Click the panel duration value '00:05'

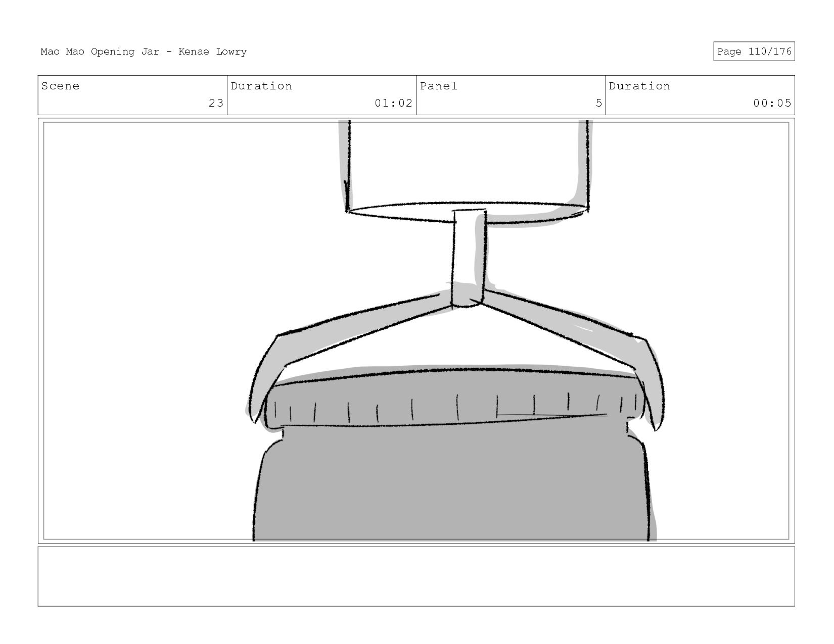[x=772, y=103]
